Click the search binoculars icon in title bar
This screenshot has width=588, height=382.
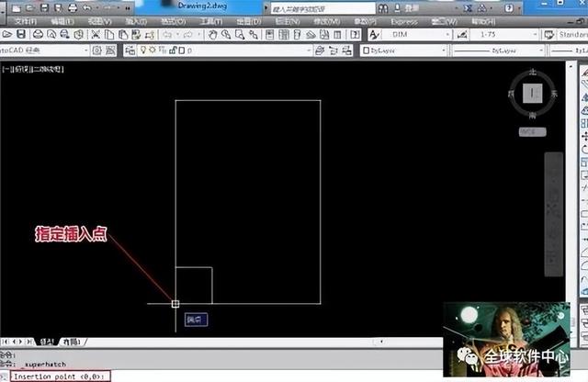pos(383,8)
